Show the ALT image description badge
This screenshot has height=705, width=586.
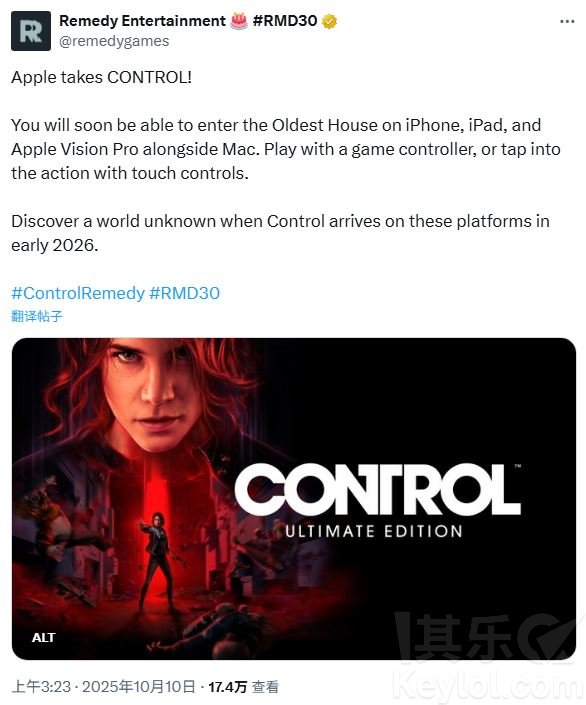[x=44, y=637]
